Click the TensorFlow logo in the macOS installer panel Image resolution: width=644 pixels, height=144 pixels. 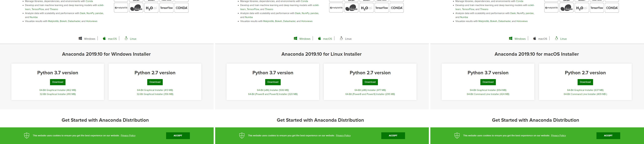tap(597, 8)
